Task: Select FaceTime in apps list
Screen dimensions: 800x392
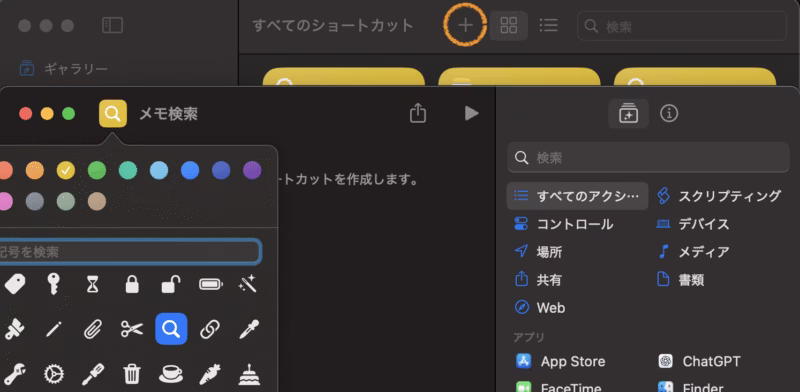Action: point(558,386)
